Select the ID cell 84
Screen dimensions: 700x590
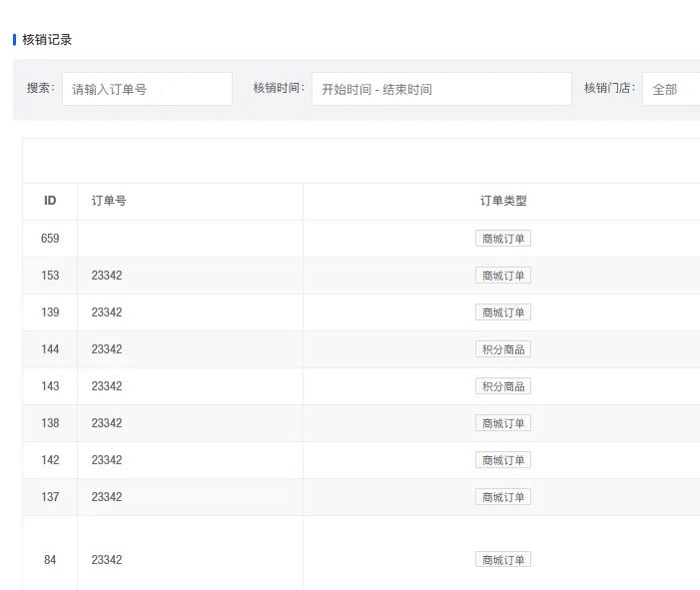50,560
